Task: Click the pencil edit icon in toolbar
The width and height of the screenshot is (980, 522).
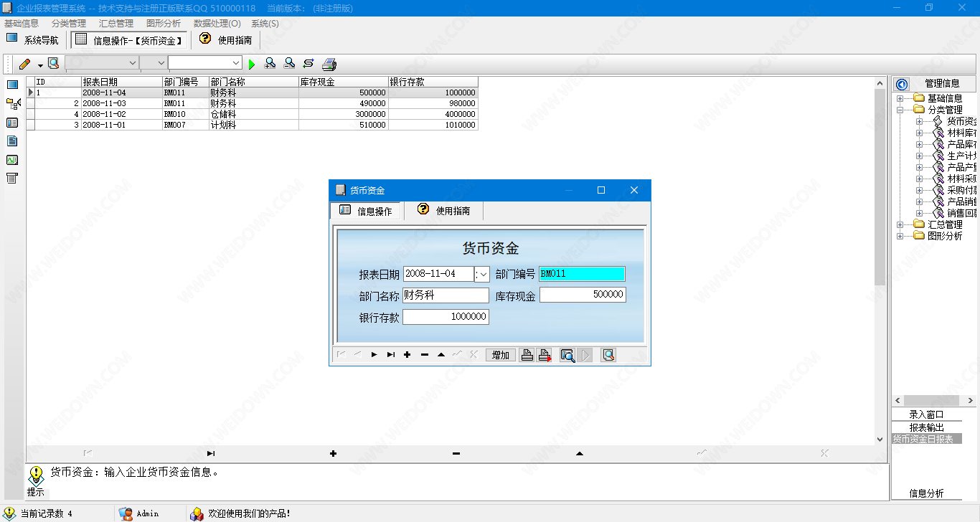Action: [x=24, y=64]
